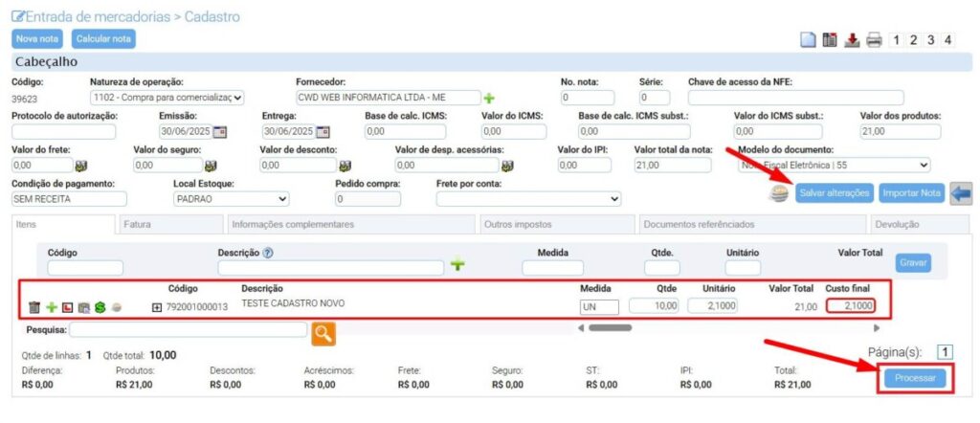Click the printer icon at top right
This screenshot has width=980, height=423.
point(874,40)
